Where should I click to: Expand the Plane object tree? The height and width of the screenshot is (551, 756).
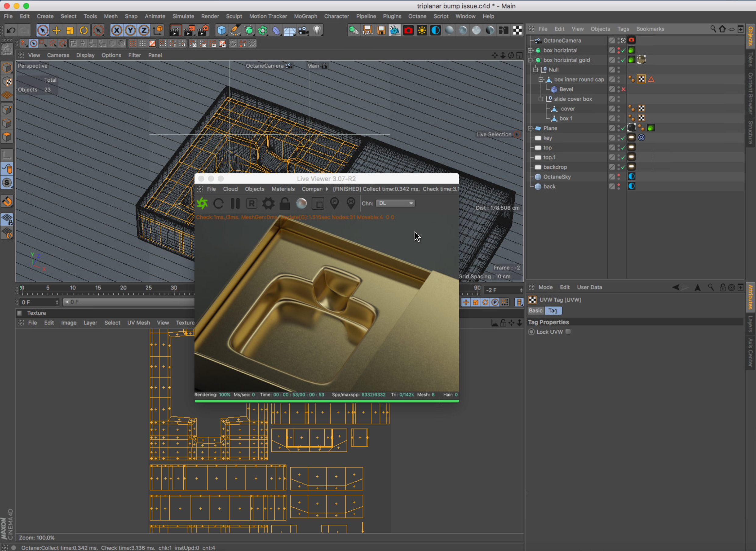530,128
